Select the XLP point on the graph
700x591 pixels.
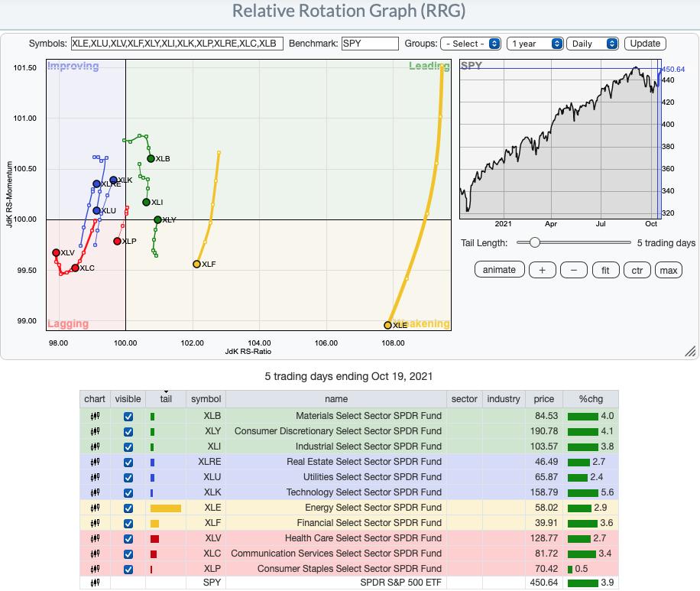(117, 242)
